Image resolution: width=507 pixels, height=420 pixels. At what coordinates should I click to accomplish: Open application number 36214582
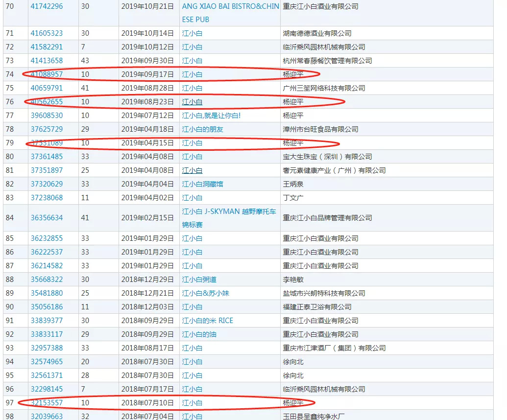click(47, 266)
